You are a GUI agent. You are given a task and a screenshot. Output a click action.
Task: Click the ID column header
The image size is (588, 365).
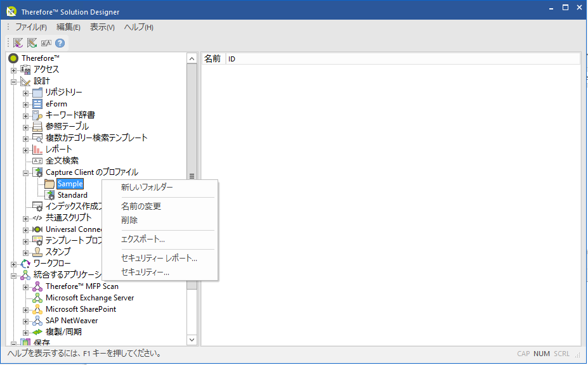point(403,59)
